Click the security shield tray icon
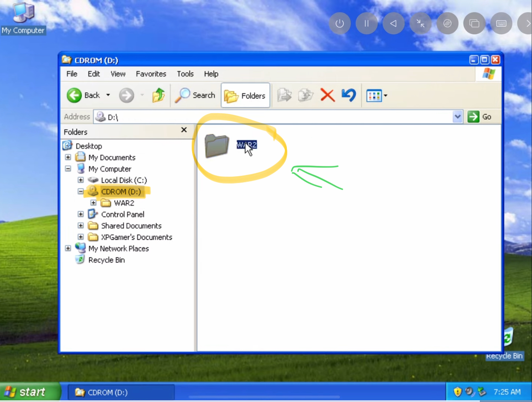Viewport: 532px width, 402px height. [457, 392]
